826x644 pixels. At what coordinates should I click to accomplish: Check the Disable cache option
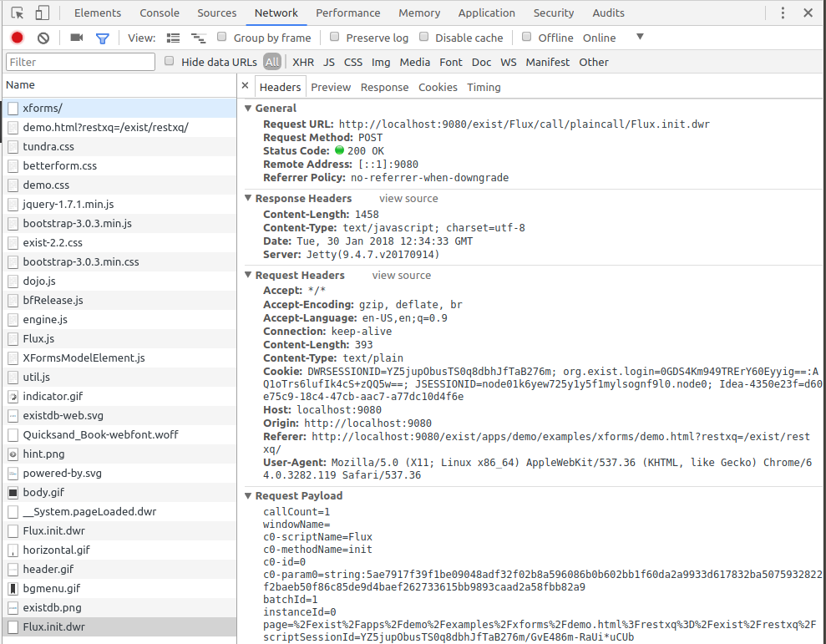(x=424, y=37)
